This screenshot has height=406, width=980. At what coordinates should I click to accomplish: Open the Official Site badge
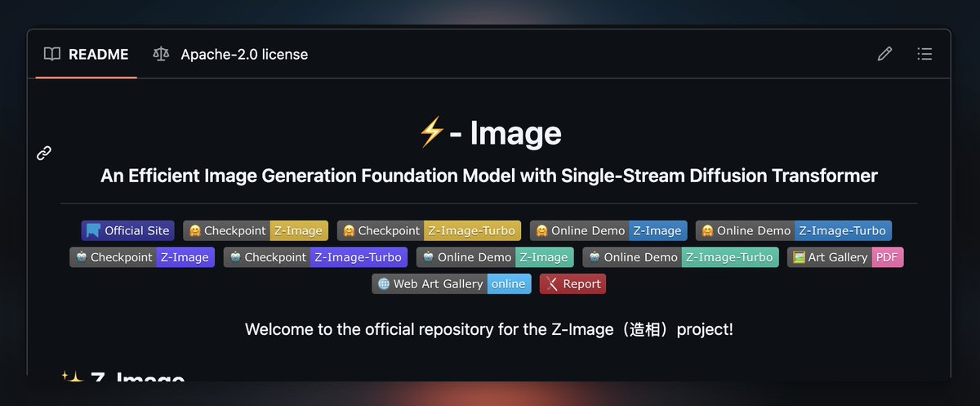pos(127,230)
